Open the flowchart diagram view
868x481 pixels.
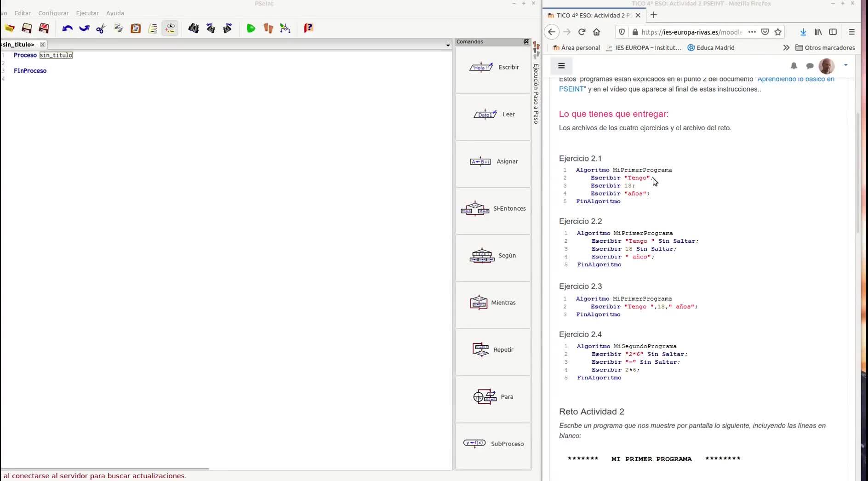(285, 29)
